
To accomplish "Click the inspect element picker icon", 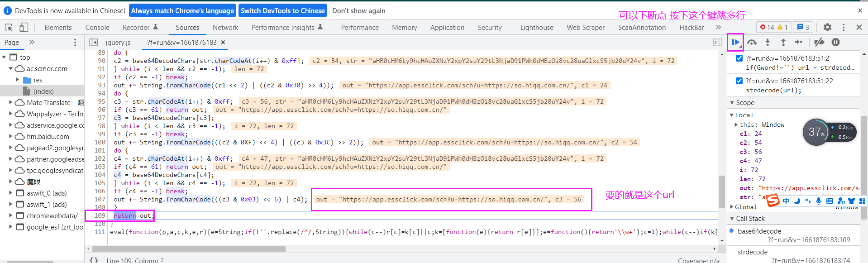I will (9, 27).
